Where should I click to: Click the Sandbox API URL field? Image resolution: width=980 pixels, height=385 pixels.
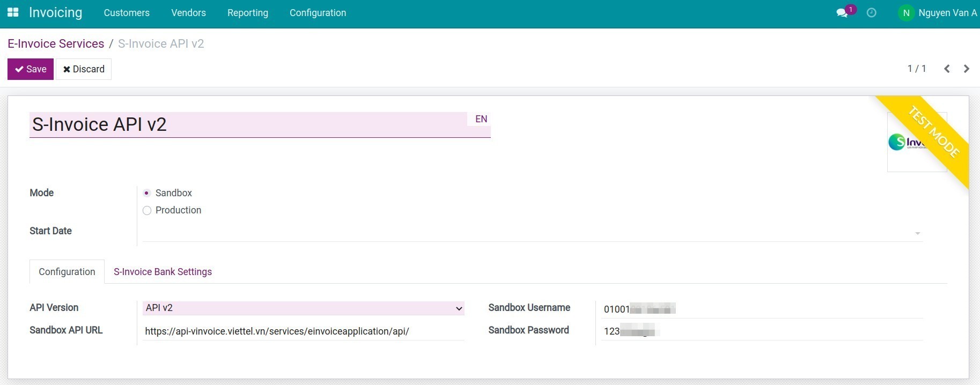303,331
